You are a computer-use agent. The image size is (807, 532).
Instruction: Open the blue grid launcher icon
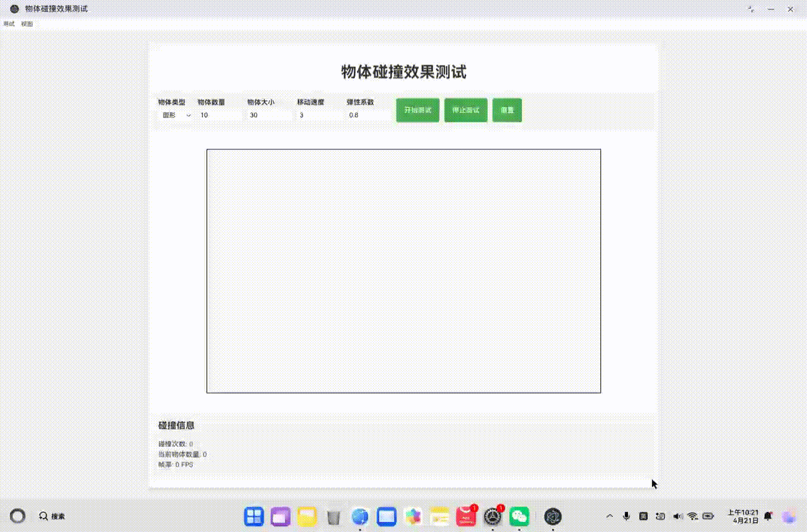pyautogui.click(x=254, y=516)
